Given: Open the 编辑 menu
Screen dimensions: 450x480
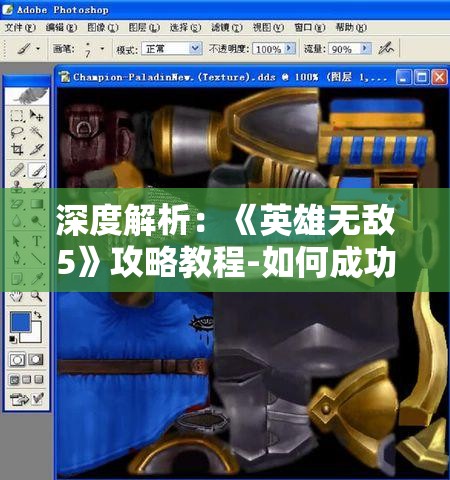Looking at the screenshot, I should pyautogui.click(x=61, y=27).
